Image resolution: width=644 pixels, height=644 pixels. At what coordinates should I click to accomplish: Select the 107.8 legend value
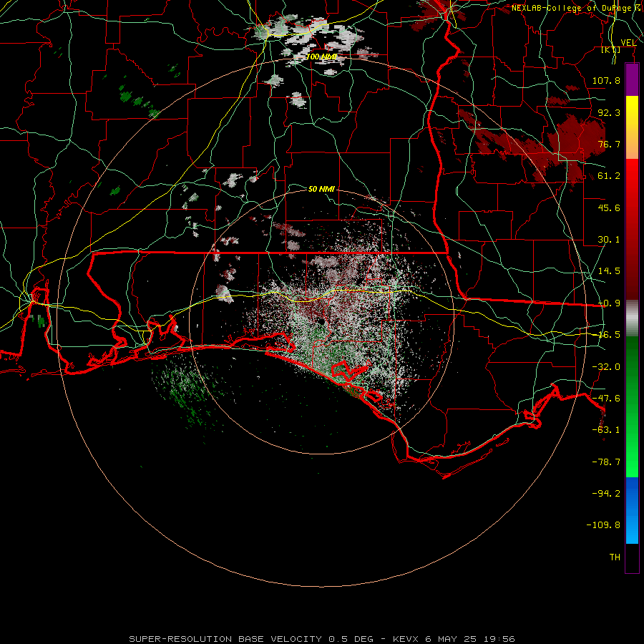coord(606,80)
